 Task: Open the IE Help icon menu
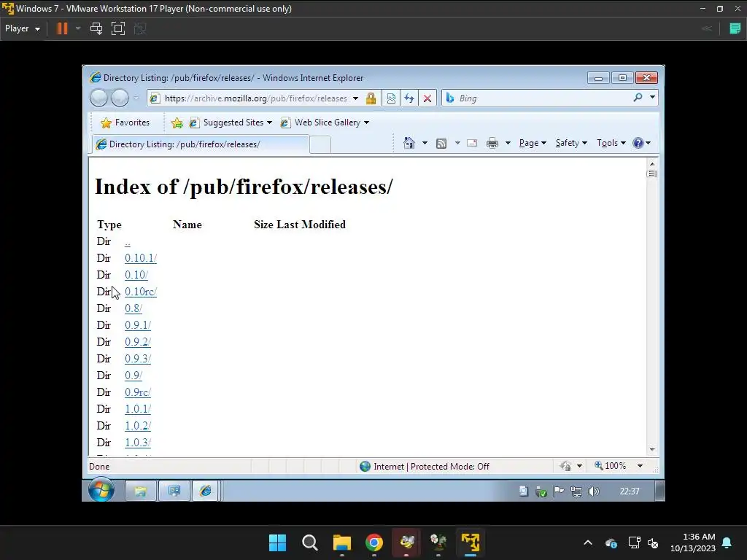pyautogui.click(x=641, y=143)
